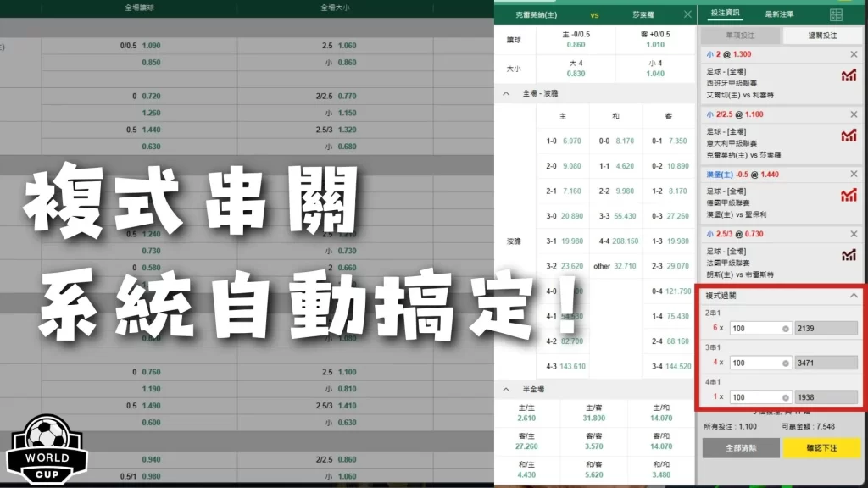Clear the 3串1 stake with the x icon
Viewport: 868px width, 488px height.
coord(787,363)
